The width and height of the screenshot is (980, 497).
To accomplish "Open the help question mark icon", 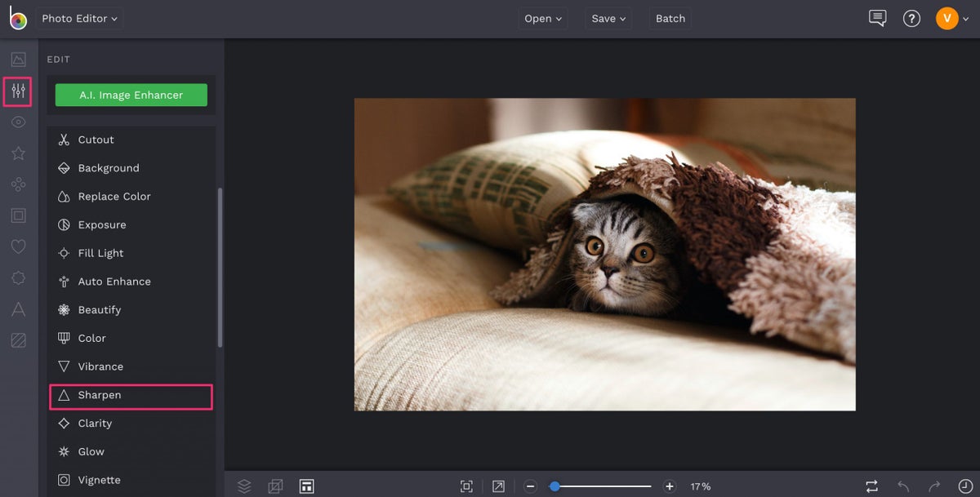I will (911, 19).
